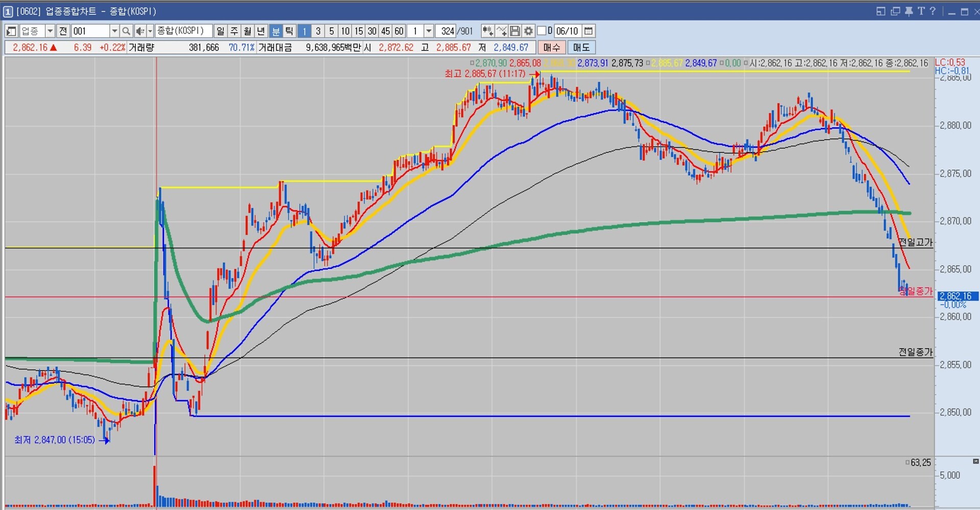
Task: Select the 분 (minute) chart period toggle
Action: coord(276,31)
